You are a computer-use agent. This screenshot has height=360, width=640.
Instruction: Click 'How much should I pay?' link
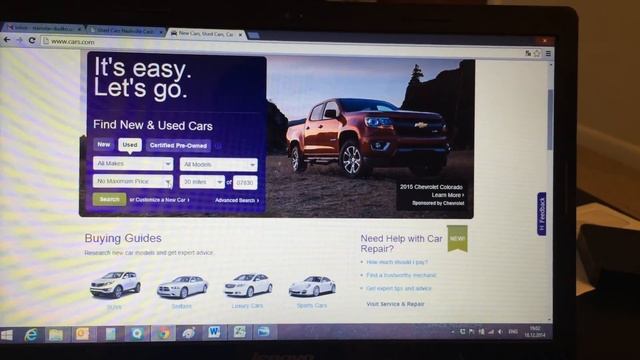click(397, 262)
